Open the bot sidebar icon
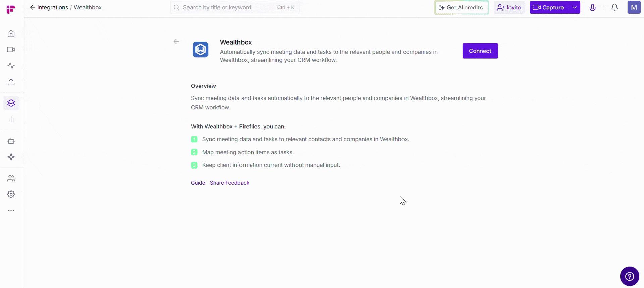644x288 pixels. (11, 141)
